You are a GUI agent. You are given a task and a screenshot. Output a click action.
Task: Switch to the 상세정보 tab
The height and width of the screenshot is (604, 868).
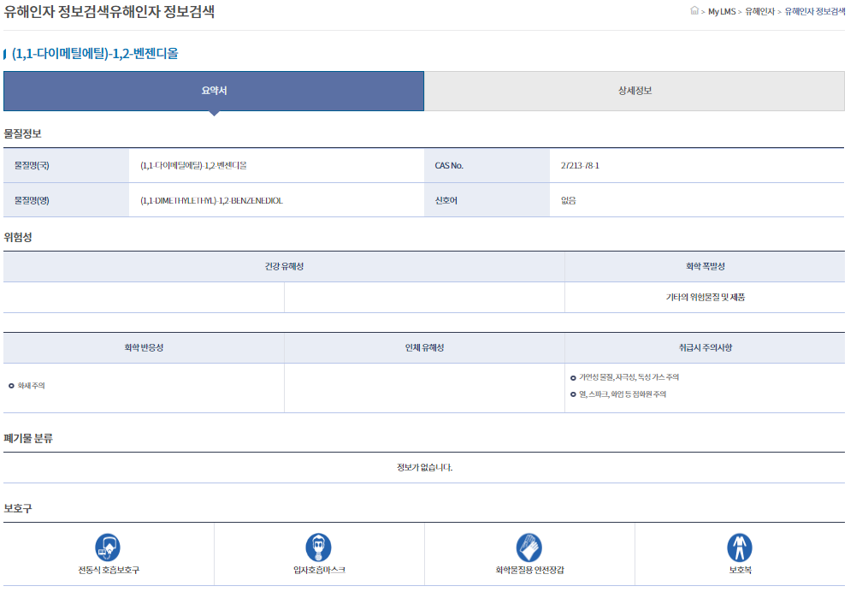(x=634, y=91)
